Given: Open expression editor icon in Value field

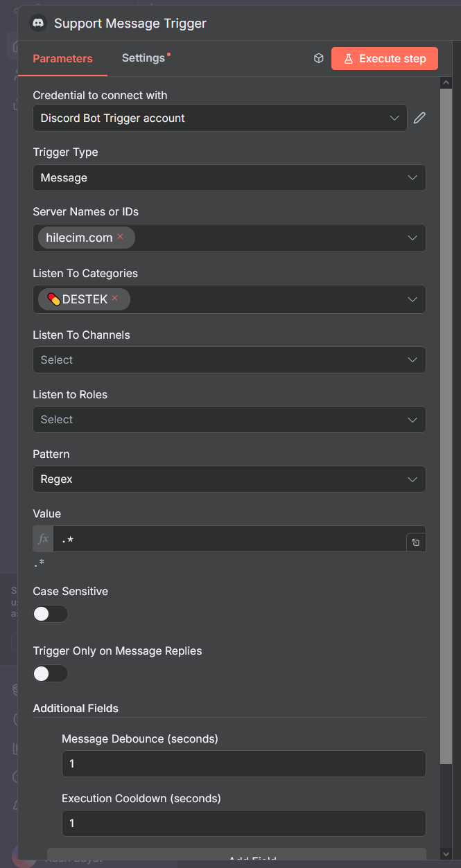Looking at the screenshot, I should 415,542.
